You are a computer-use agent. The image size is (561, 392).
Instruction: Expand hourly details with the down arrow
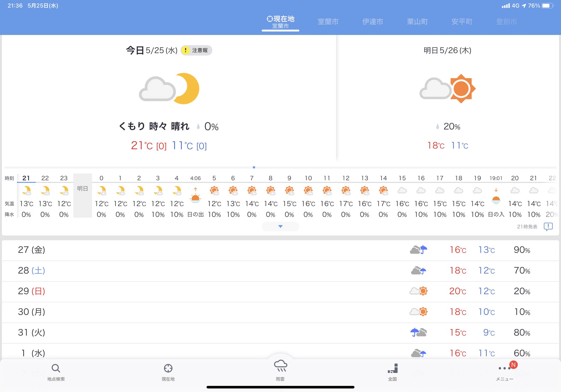tap(280, 227)
